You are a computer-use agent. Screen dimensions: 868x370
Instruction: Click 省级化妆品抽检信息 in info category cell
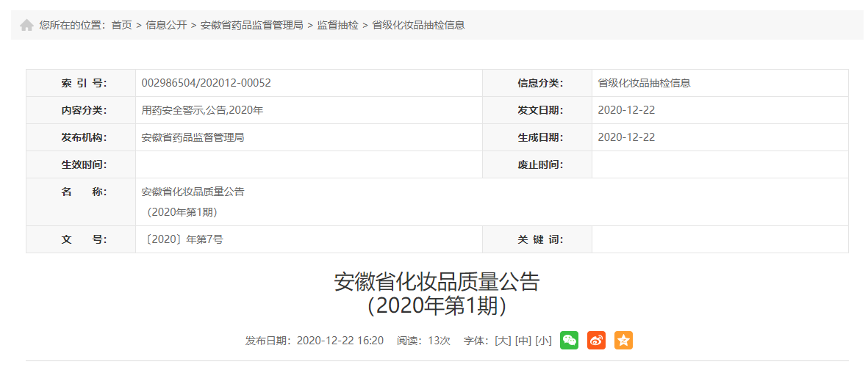pyautogui.click(x=644, y=83)
